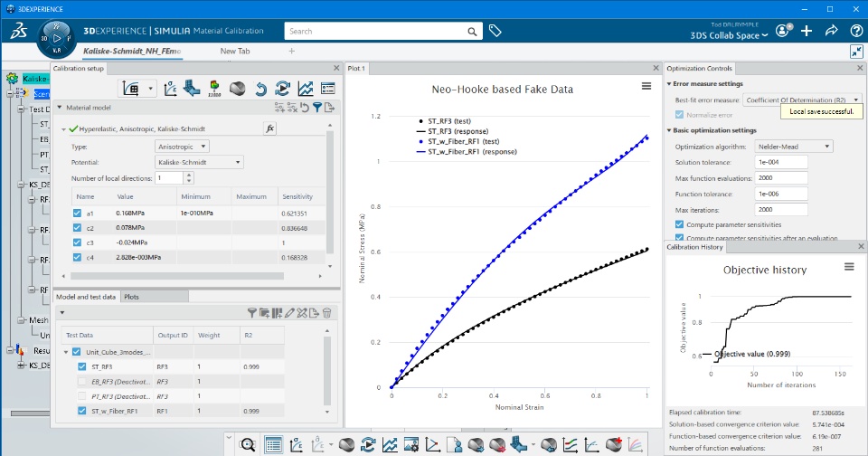
Task: Click the gray material sphere icon in Calibration setup toolbar
Action: [x=238, y=89]
